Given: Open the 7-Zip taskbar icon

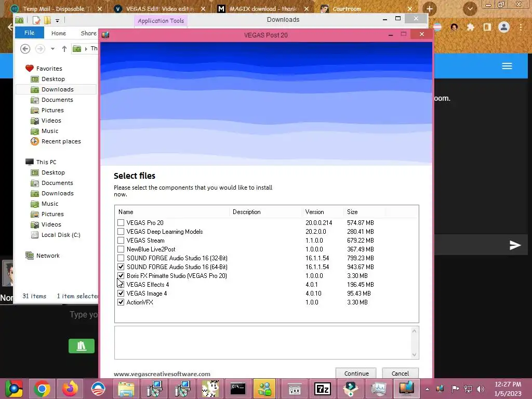Looking at the screenshot, I should coord(322,389).
